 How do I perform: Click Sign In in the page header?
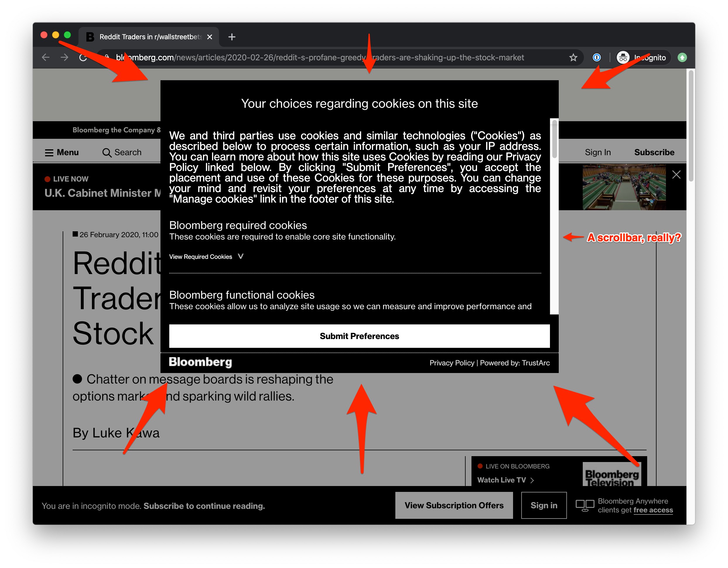pyautogui.click(x=598, y=152)
